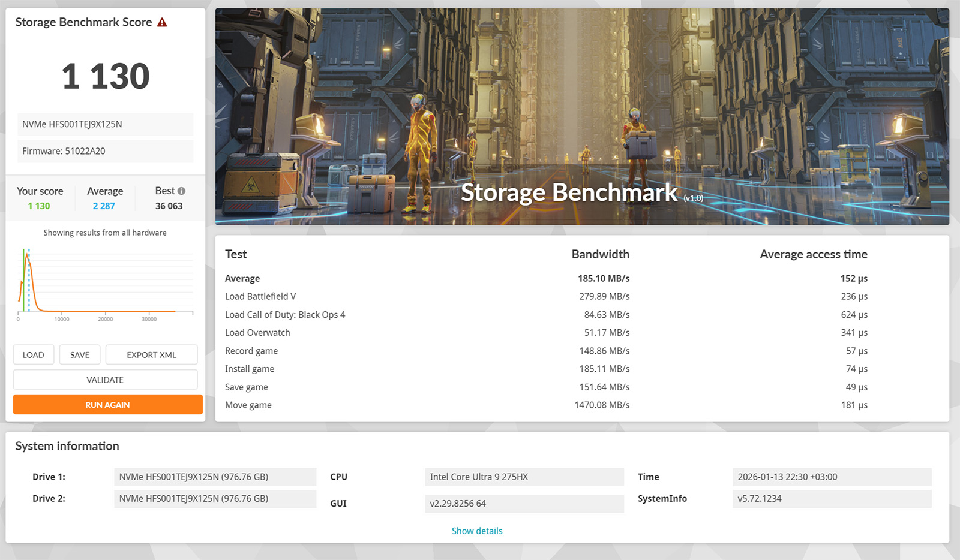This screenshot has height=560, width=960.
Task: Select the Drive 1 NVMe field
Action: pos(215,477)
